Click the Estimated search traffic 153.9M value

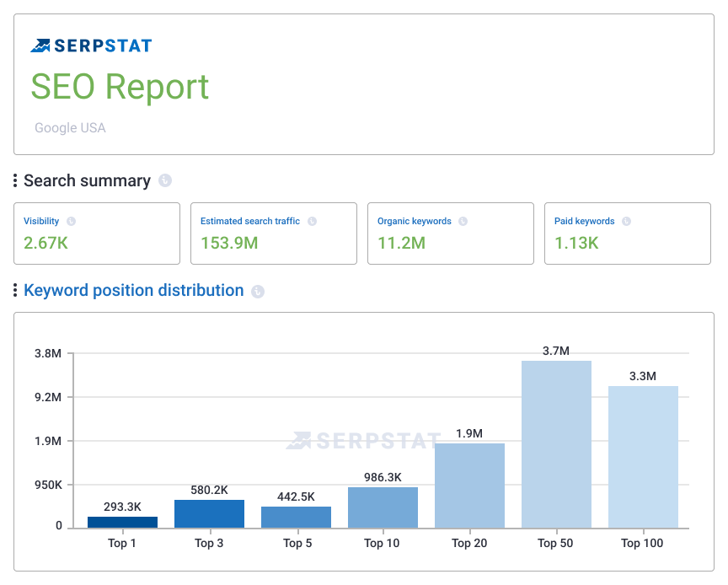click(229, 244)
